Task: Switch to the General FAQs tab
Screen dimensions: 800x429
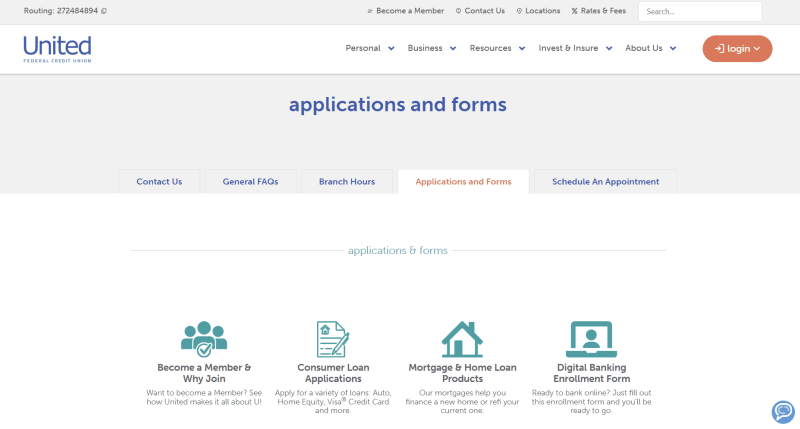Action: tap(251, 182)
